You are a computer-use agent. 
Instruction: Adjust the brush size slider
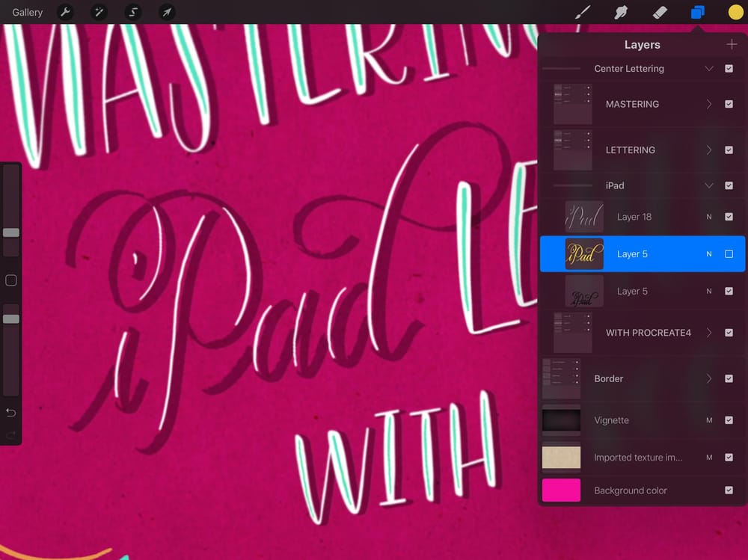11,233
